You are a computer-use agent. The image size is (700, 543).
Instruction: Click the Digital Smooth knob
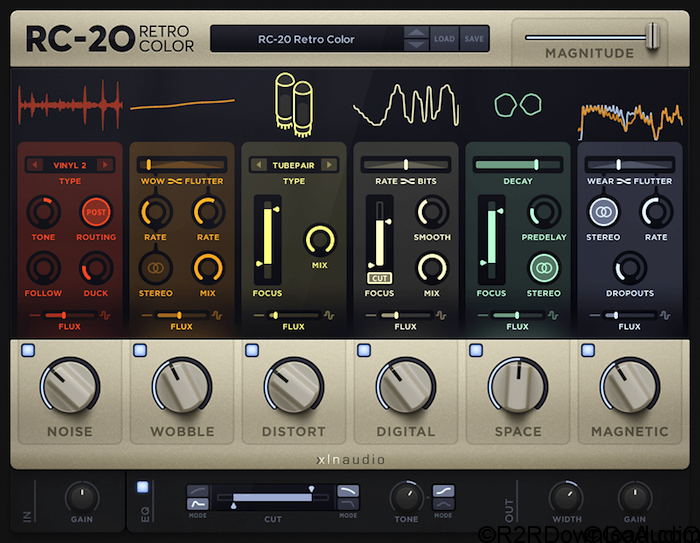[432, 212]
